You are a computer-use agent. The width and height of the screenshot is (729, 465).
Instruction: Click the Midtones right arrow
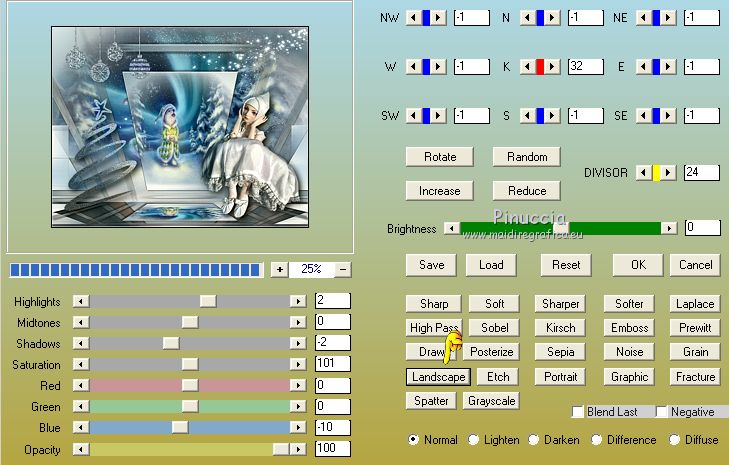pos(298,322)
